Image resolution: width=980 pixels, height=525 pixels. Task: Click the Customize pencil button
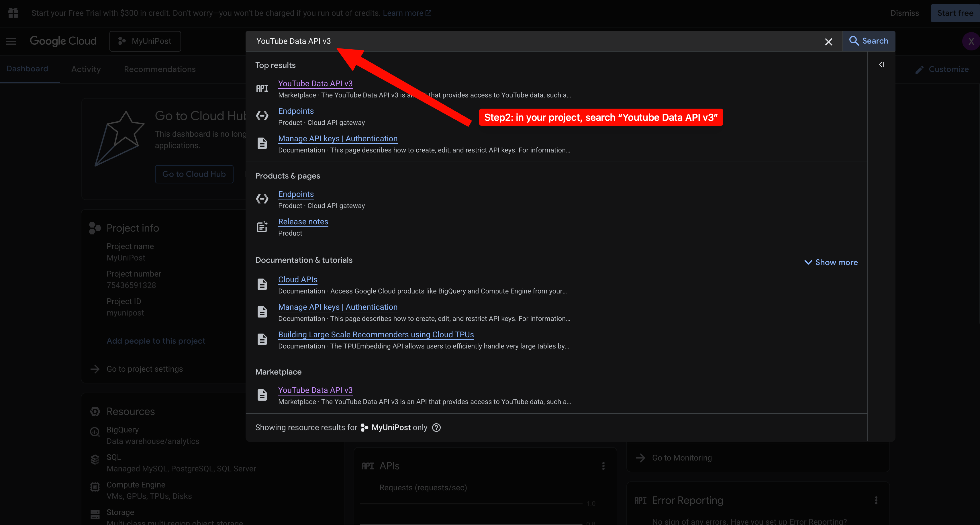pyautogui.click(x=942, y=69)
